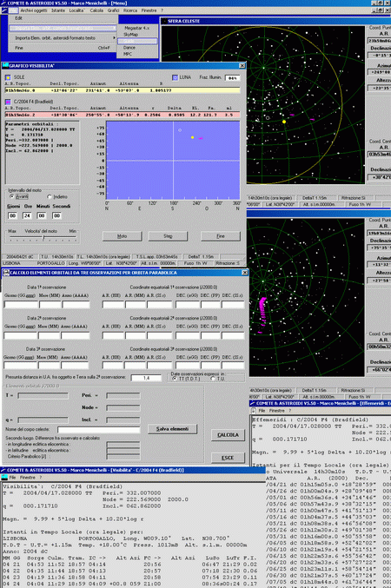Click the C/2004 F4 (Bradfield) comet icon
The image size is (391, 588).
click(x=8, y=102)
